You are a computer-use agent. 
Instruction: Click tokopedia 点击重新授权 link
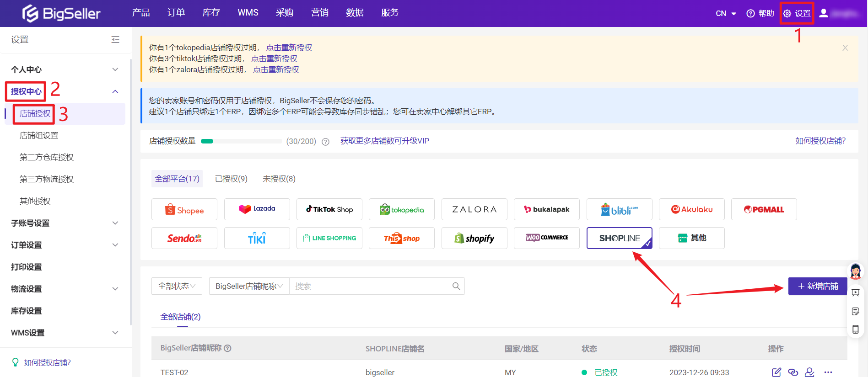289,48
